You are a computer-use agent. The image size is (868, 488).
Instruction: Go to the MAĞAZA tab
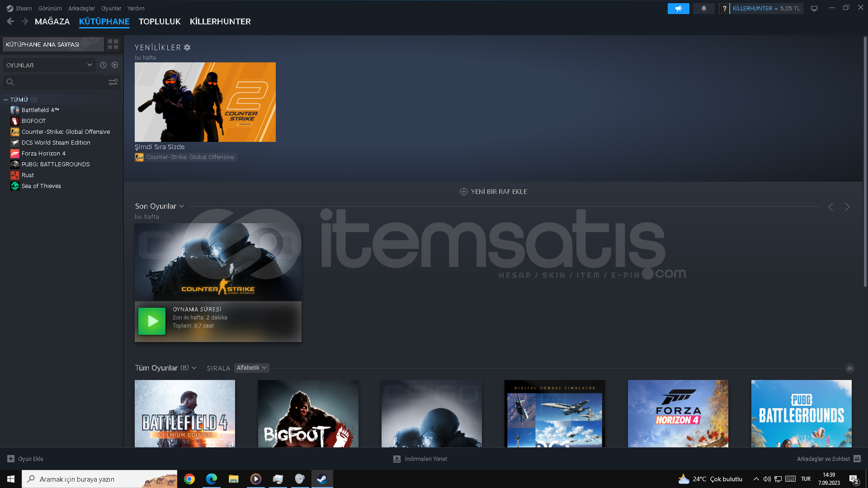point(52,21)
